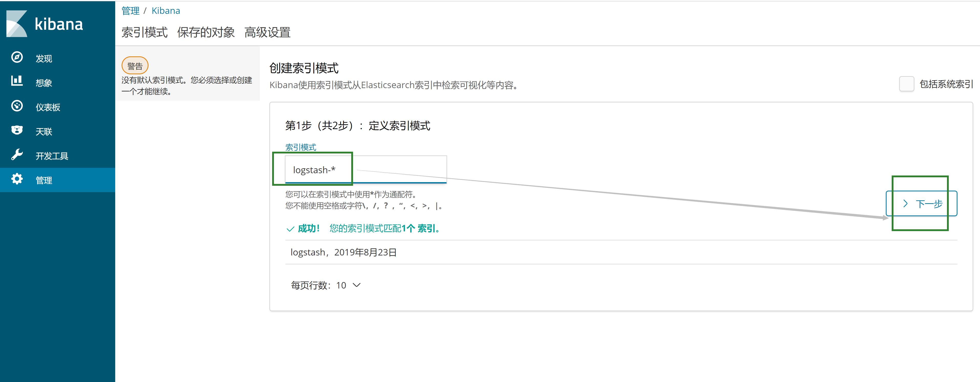Click the Kibana logo icon

tap(17, 24)
